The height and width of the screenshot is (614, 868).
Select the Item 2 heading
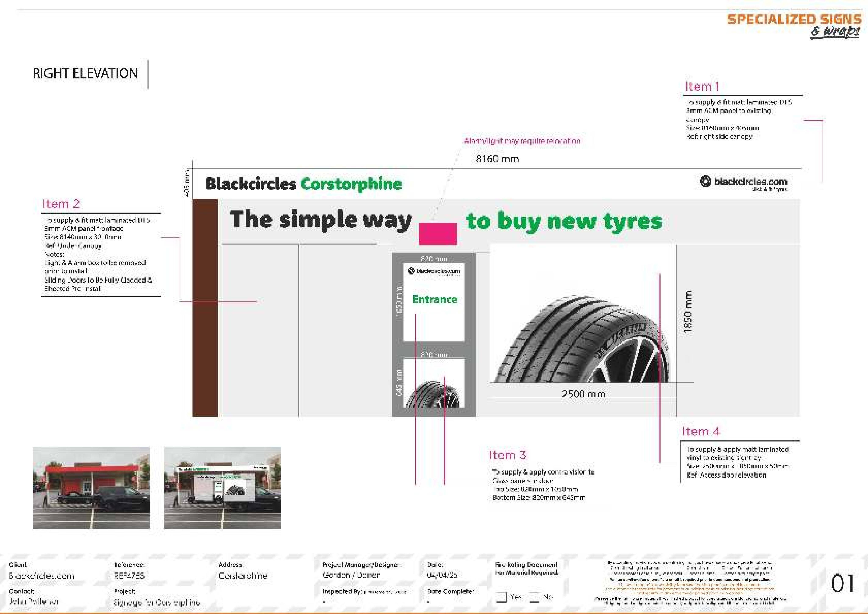point(61,204)
